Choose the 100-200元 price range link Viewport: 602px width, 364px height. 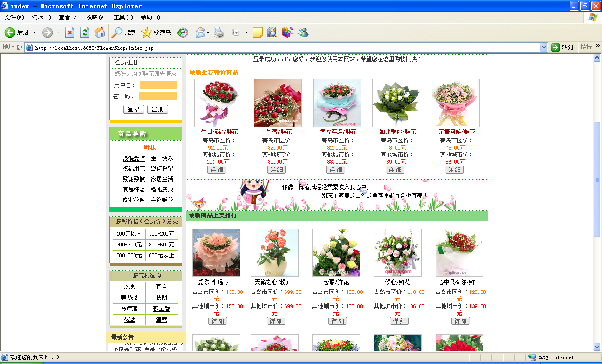pos(161,234)
